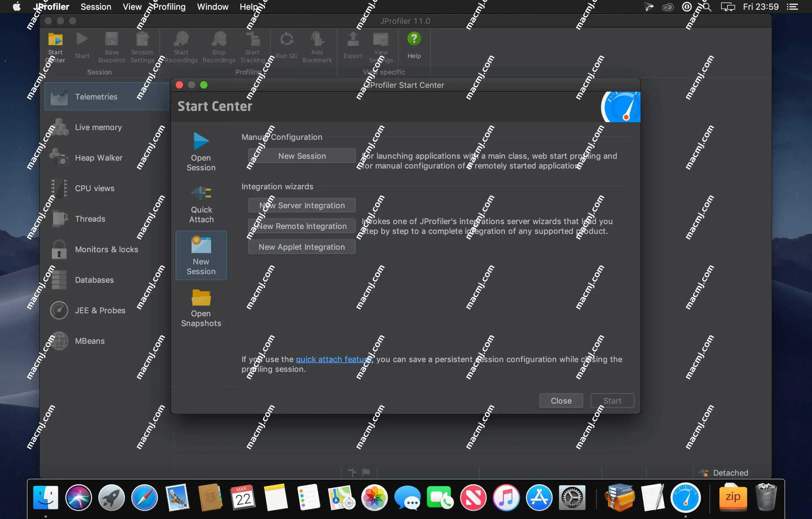Image resolution: width=812 pixels, height=519 pixels.
Task: Click the Stop Recordings toolbar icon
Action: (219, 39)
